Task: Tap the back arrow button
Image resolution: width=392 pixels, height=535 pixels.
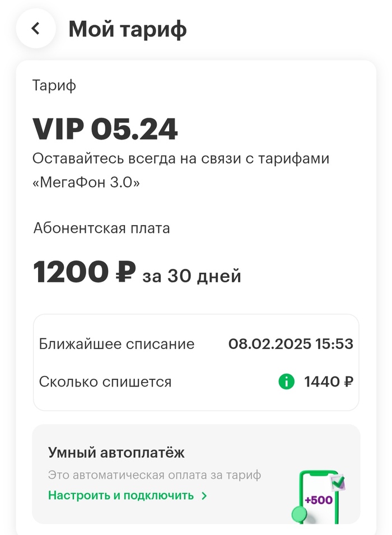Action: click(x=36, y=29)
